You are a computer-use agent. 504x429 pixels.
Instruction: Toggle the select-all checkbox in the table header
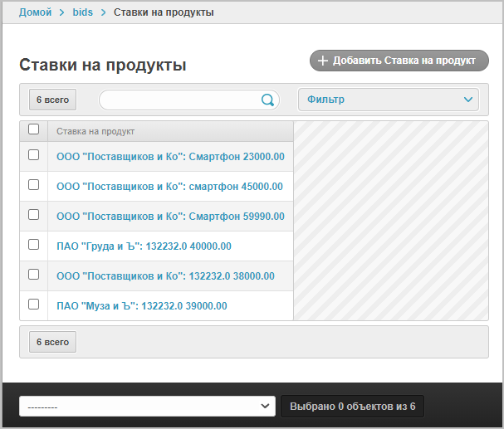34,129
